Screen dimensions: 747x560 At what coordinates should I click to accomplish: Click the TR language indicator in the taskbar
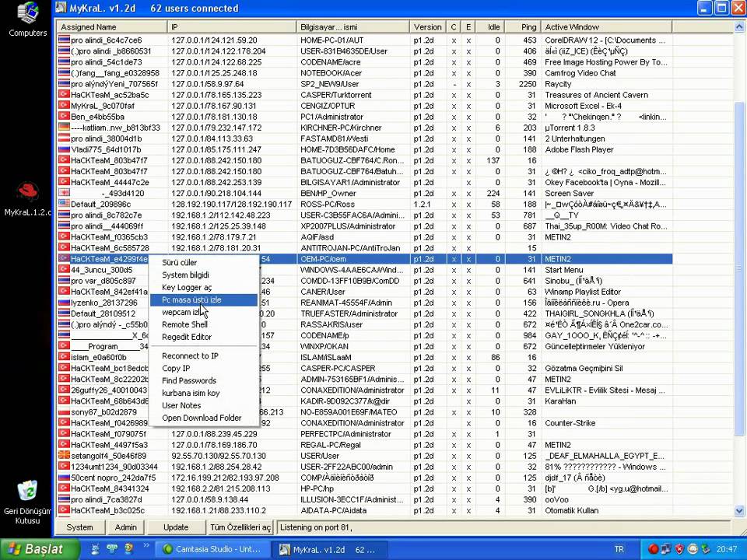pos(619,549)
